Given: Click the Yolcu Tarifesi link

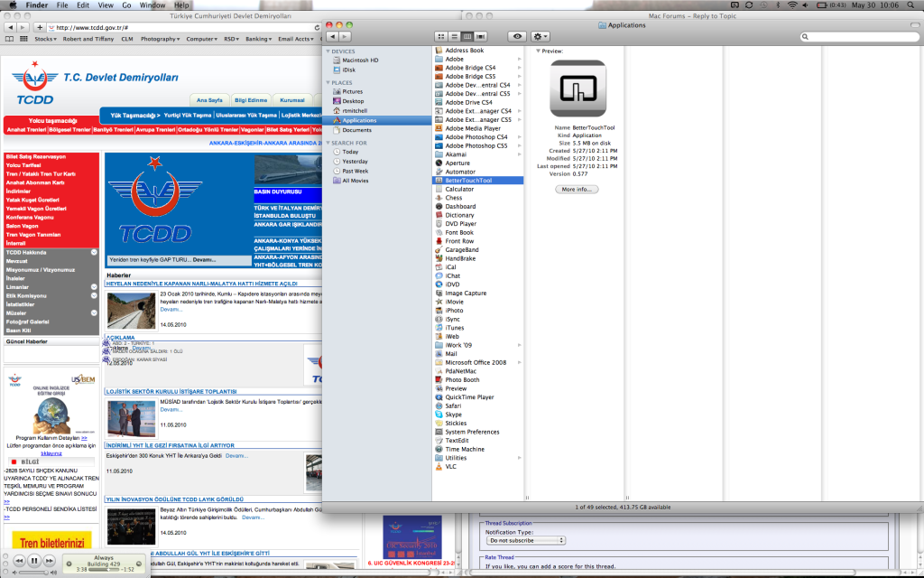Looking at the screenshot, I should pos(23,165).
